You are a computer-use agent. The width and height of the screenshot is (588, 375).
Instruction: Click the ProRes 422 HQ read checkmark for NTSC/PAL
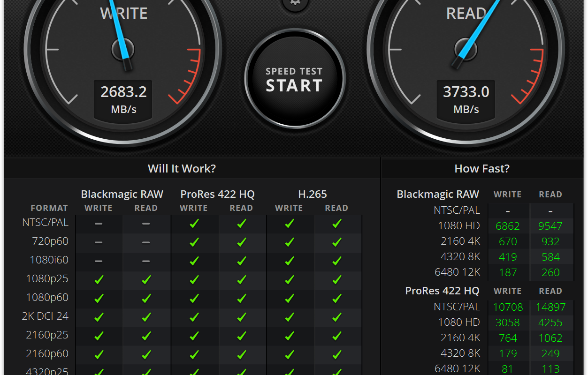tap(242, 224)
